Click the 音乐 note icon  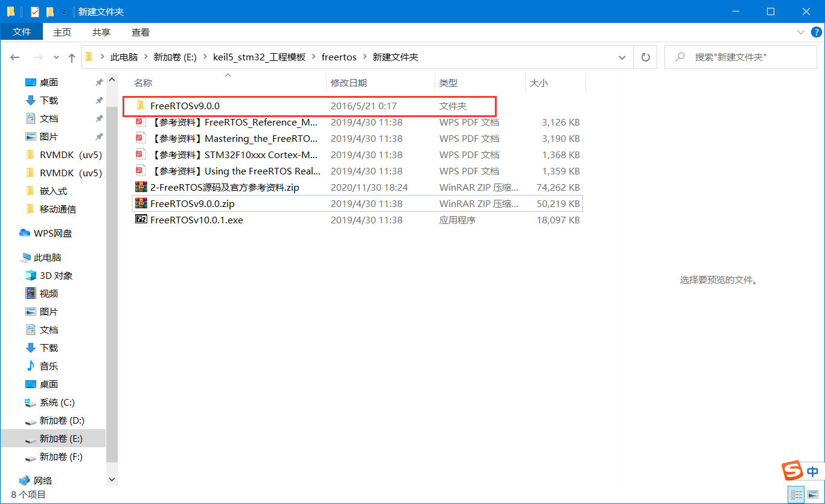[31, 366]
